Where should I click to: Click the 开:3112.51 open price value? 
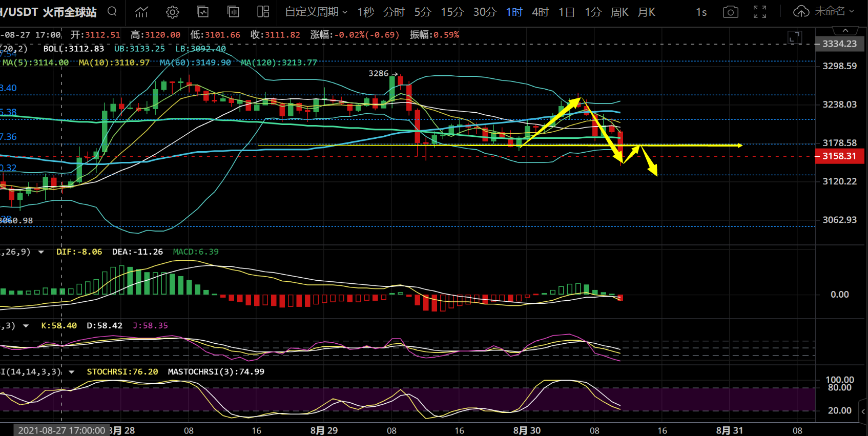(x=95, y=35)
